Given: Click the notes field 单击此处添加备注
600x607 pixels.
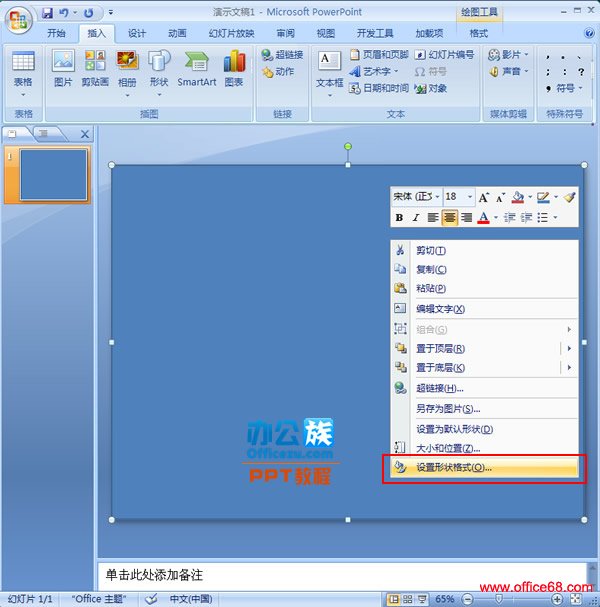Looking at the screenshot, I should (342, 575).
